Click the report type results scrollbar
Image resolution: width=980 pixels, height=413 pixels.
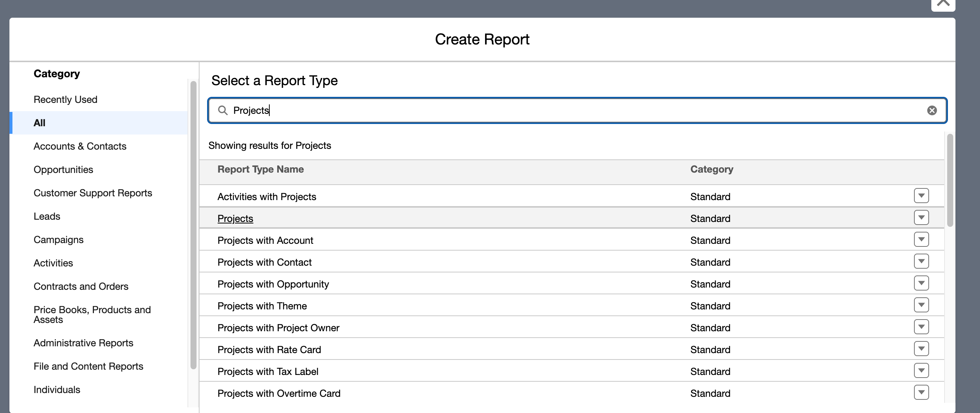950,180
